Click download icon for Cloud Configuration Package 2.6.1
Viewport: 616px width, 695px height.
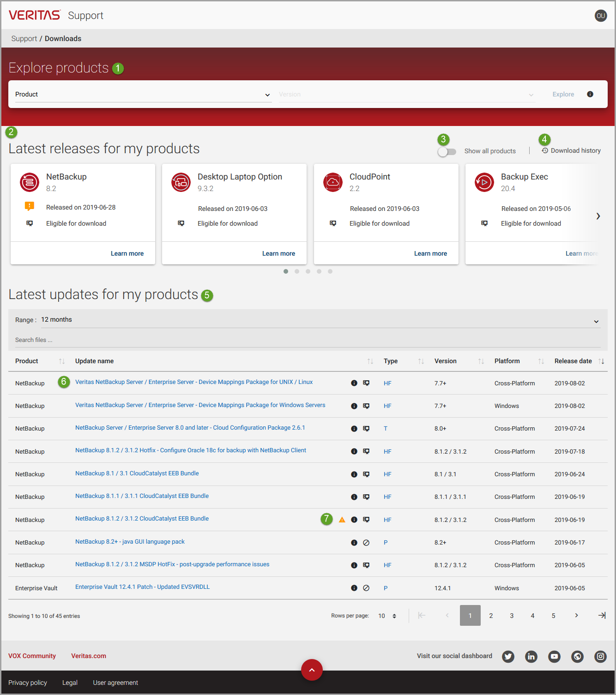pos(366,429)
